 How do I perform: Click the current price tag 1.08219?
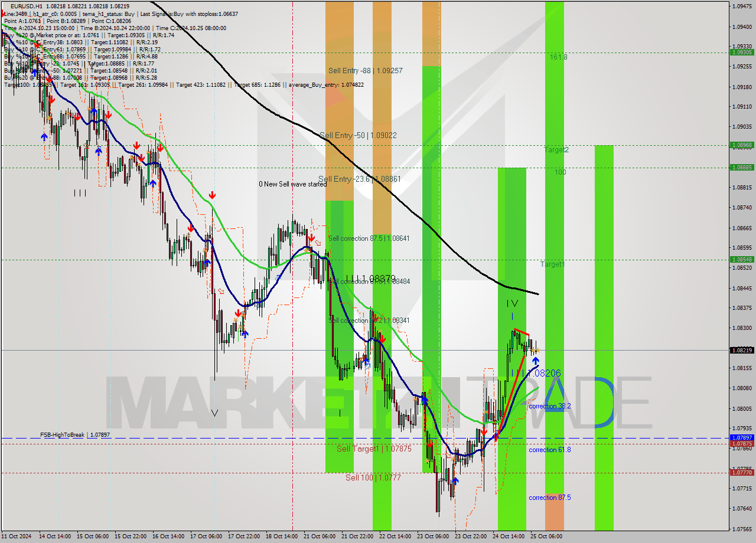pyautogui.click(x=741, y=350)
